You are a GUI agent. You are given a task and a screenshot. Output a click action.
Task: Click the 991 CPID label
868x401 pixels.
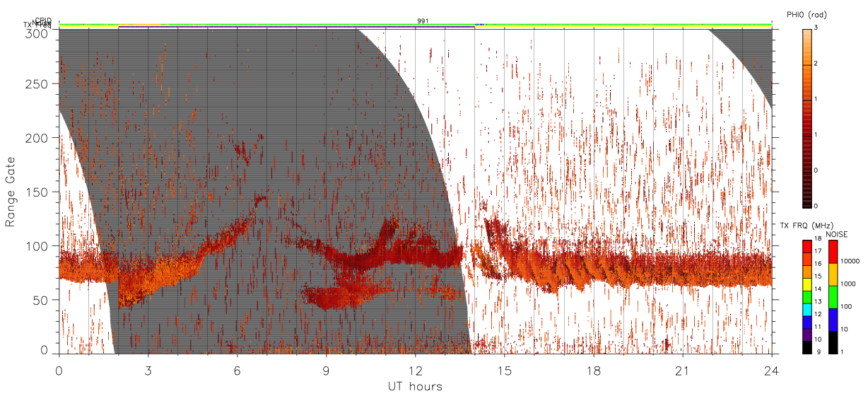[x=422, y=21]
